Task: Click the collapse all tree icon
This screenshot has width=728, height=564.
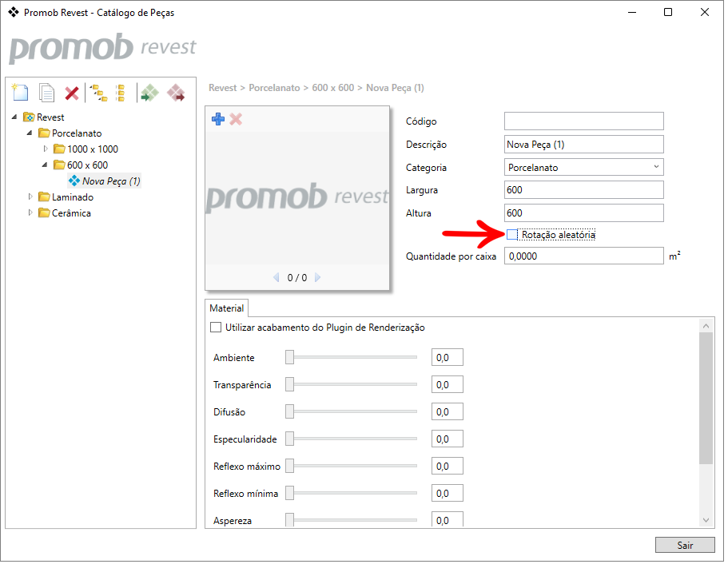Action: 121,93
